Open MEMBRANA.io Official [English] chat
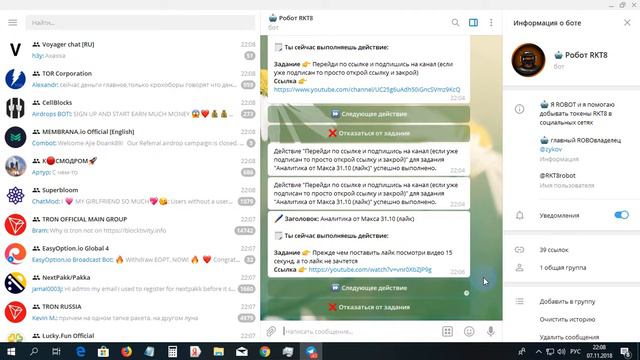640x360 pixels. click(x=130, y=137)
